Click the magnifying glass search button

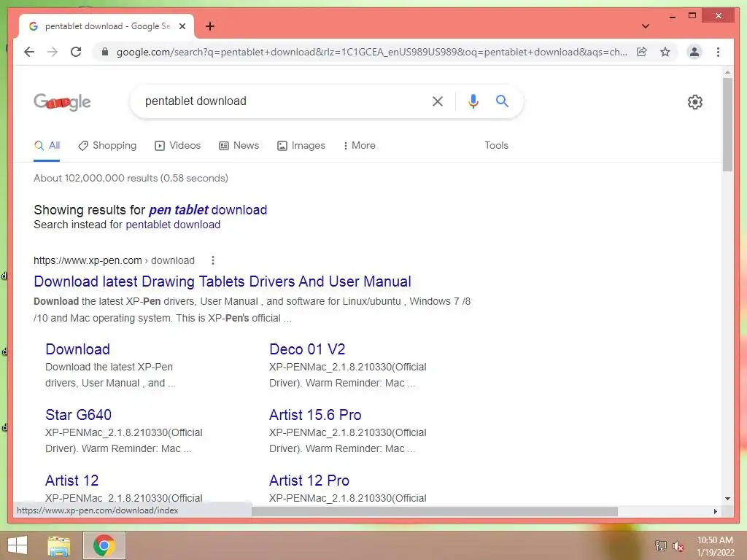tap(502, 101)
